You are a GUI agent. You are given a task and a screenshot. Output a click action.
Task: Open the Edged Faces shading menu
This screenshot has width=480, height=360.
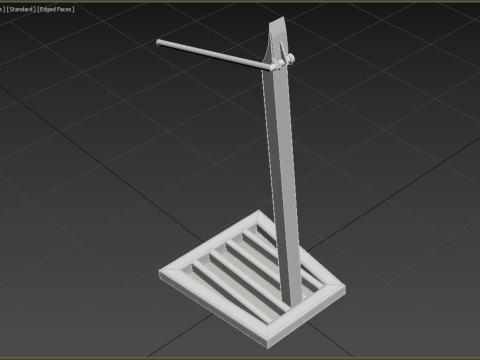coord(56,9)
